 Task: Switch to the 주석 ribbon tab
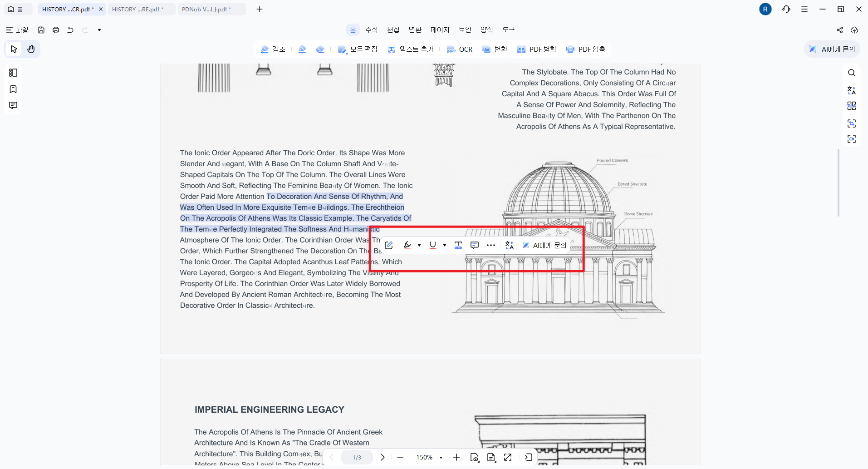point(372,30)
